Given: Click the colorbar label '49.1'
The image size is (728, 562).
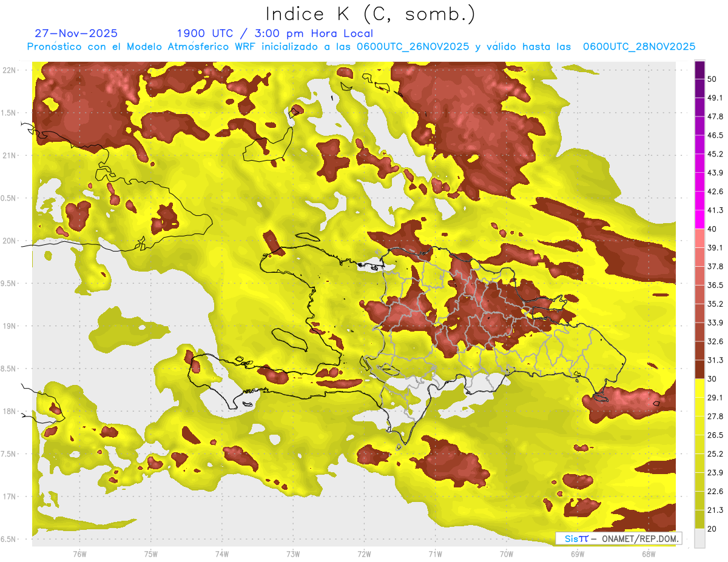Looking at the screenshot, I should (x=715, y=98).
